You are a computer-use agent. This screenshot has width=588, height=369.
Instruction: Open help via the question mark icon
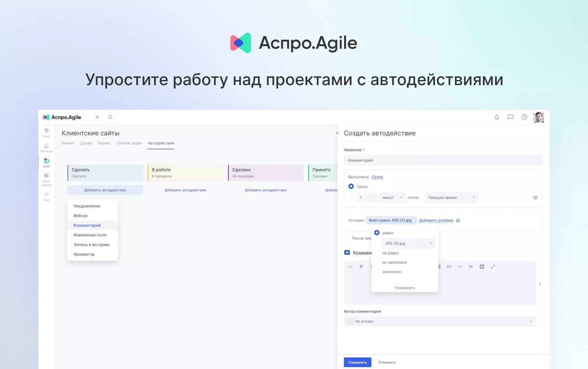[524, 117]
